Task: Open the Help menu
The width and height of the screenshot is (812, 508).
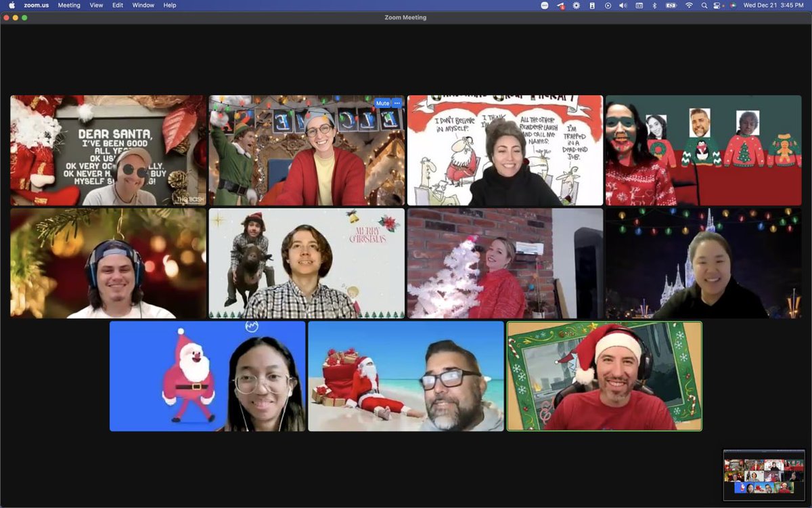Action: pyautogui.click(x=169, y=5)
